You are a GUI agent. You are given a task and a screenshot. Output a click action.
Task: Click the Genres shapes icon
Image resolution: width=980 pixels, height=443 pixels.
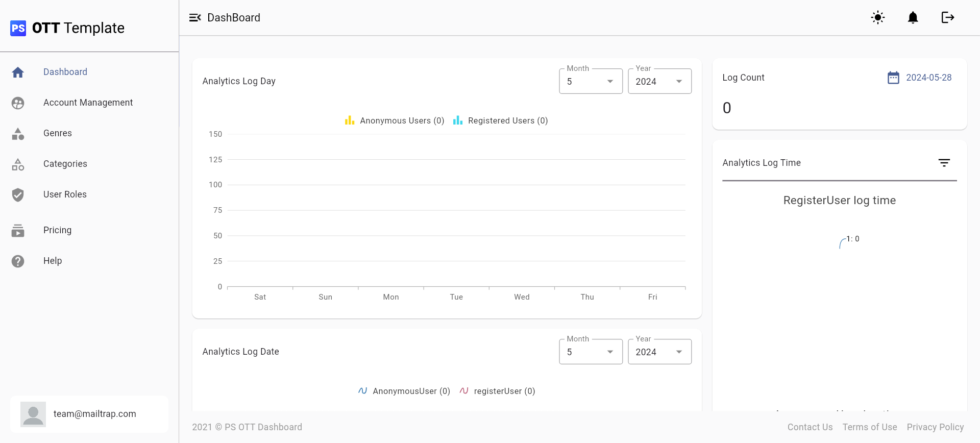(18, 134)
